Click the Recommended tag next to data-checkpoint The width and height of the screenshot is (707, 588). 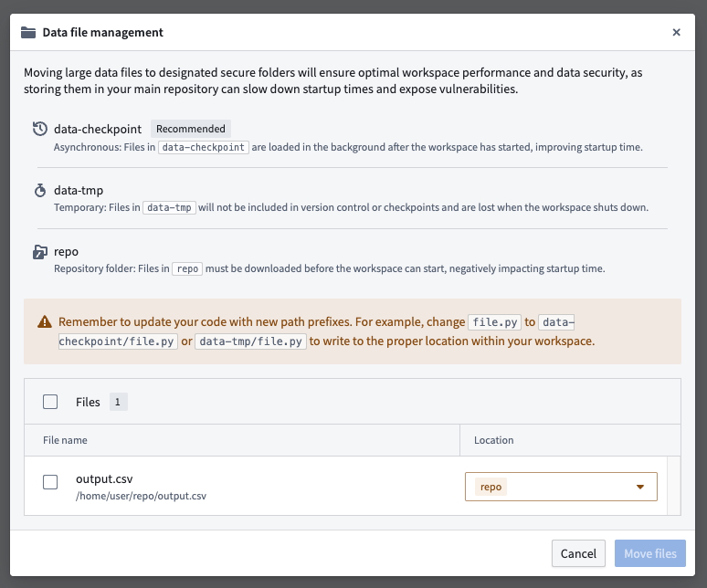tap(191, 129)
